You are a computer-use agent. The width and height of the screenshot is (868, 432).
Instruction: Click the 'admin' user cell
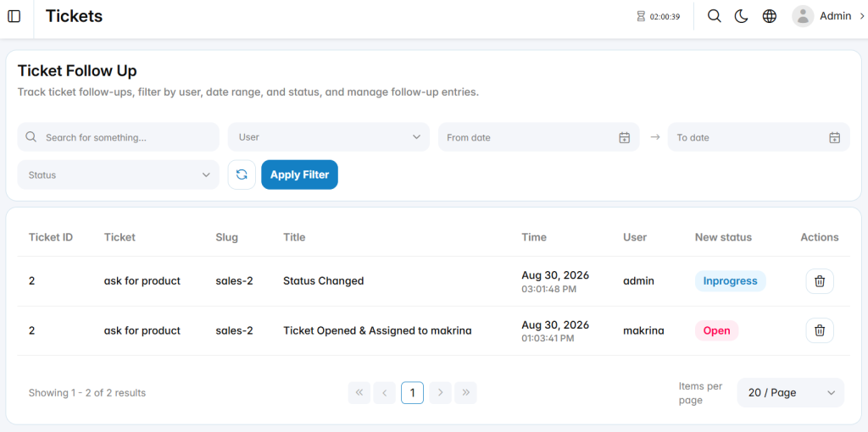(639, 281)
